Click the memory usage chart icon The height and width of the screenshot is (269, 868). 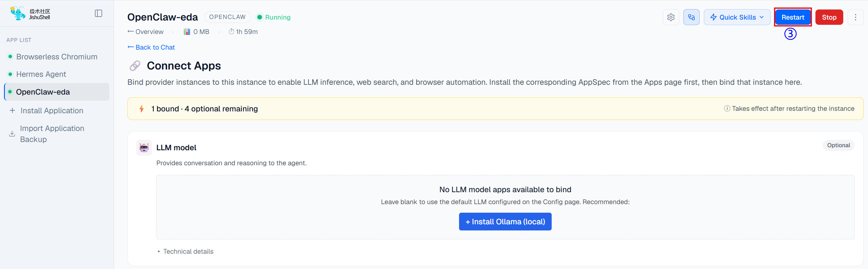click(x=187, y=32)
